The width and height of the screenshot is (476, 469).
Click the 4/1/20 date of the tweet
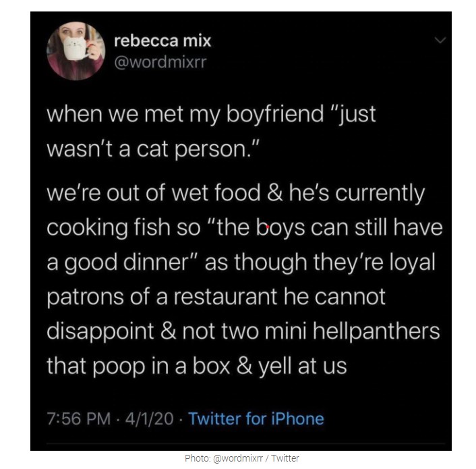click(149, 419)
